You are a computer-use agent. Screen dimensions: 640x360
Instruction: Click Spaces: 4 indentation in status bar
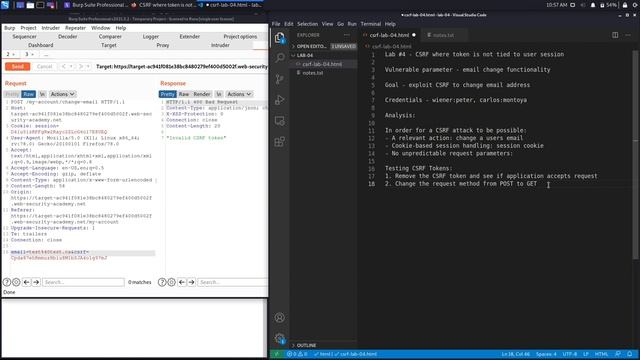tap(546, 354)
